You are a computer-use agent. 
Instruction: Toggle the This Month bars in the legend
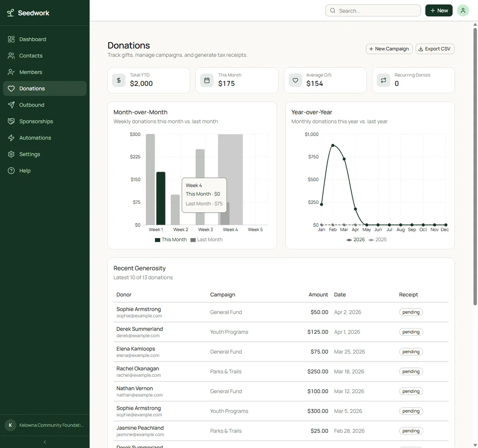click(x=170, y=239)
